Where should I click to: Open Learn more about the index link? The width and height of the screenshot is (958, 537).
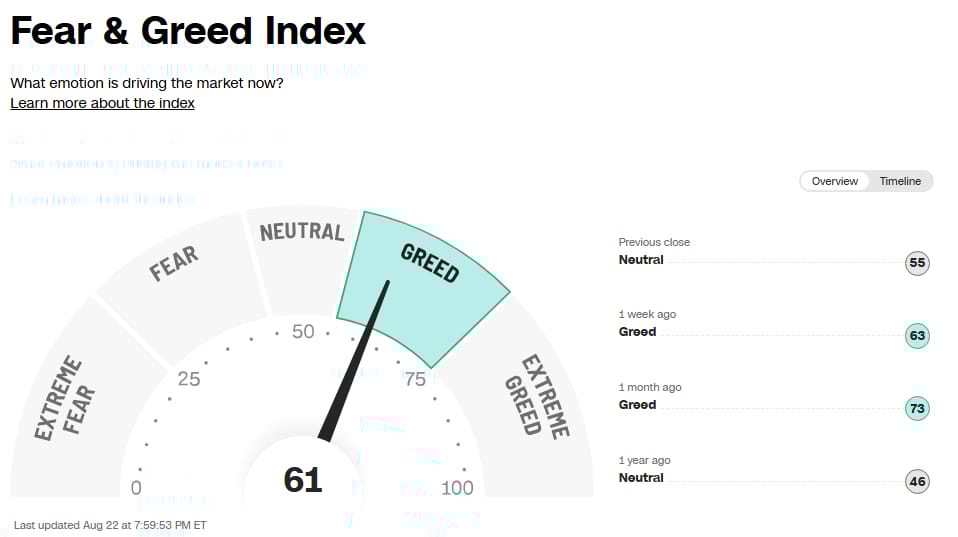[102, 103]
